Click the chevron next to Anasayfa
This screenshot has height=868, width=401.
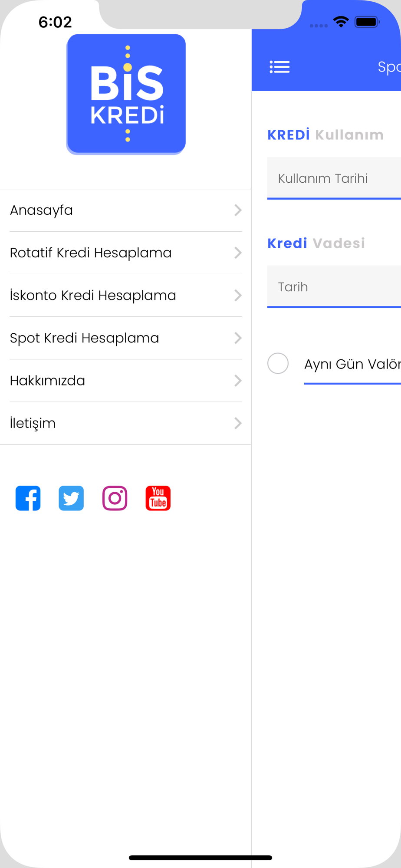click(x=238, y=210)
